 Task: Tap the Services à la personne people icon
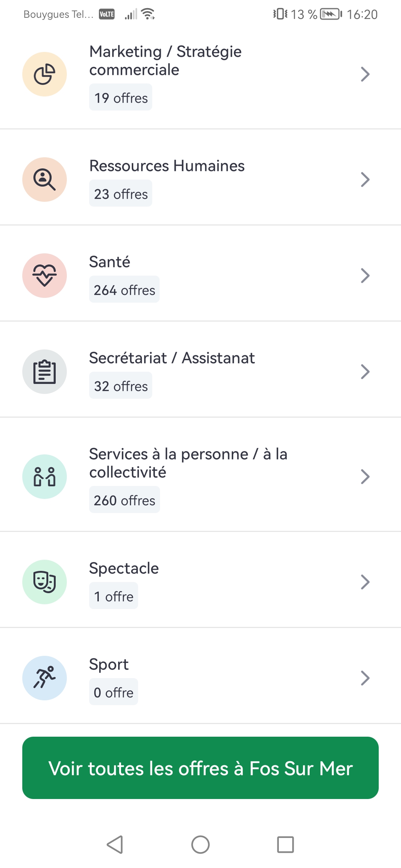tap(45, 477)
